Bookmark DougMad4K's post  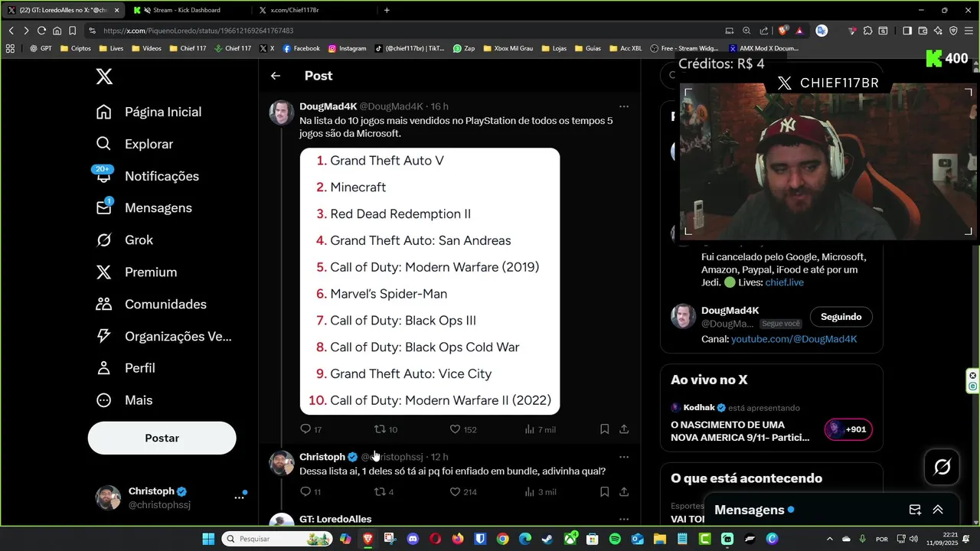click(604, 429)
